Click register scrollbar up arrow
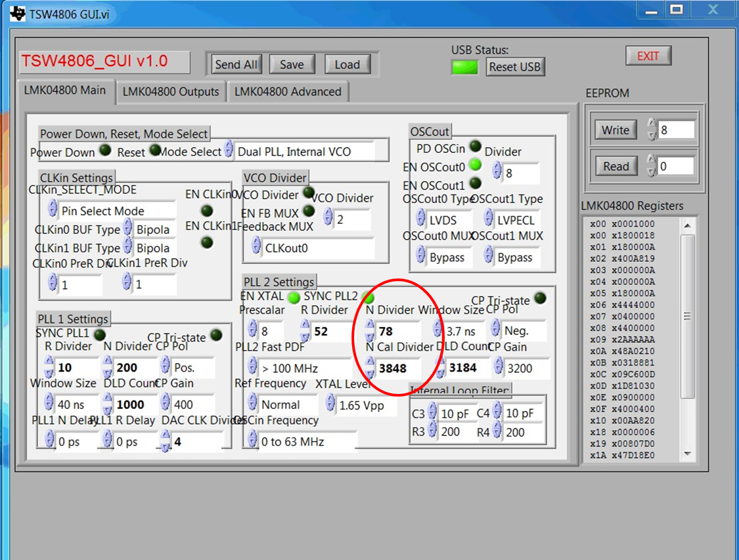The image size is (739, 560). (688, 226)
